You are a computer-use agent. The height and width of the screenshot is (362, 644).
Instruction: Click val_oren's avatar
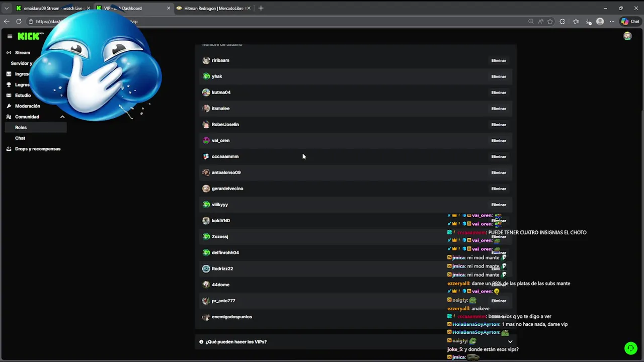206,140
